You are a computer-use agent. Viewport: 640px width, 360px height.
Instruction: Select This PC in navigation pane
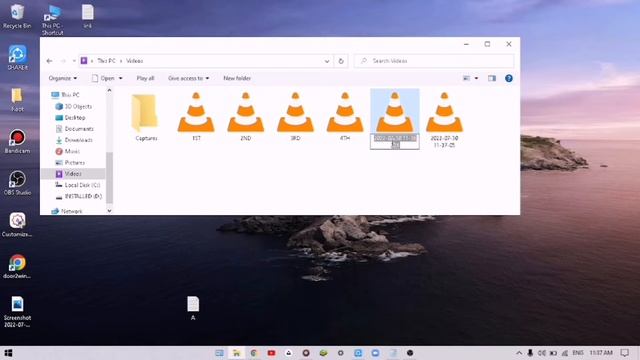click(70, 95)
